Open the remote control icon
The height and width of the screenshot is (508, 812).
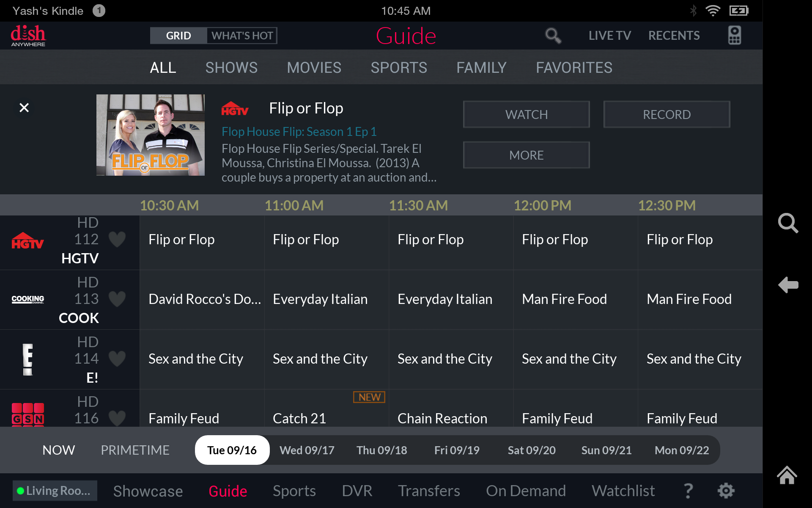click(x=734, y=36)
